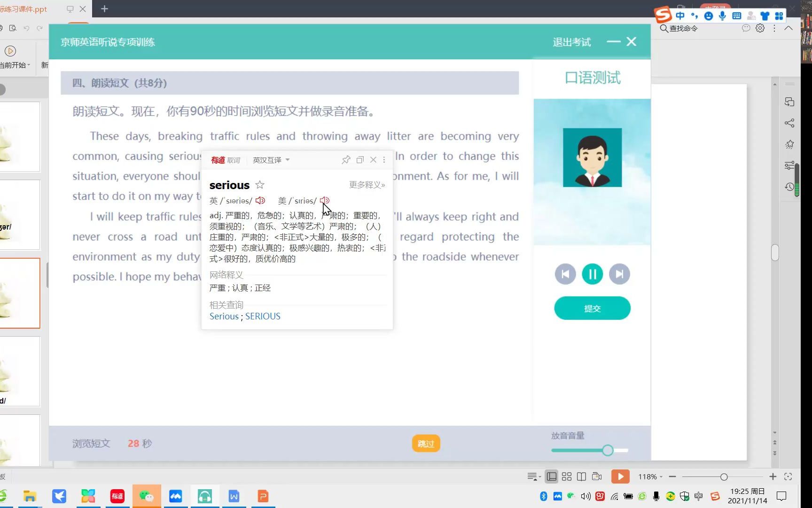Collapse the WPS ribbon
812x508 pixels.
click(789, 28)
